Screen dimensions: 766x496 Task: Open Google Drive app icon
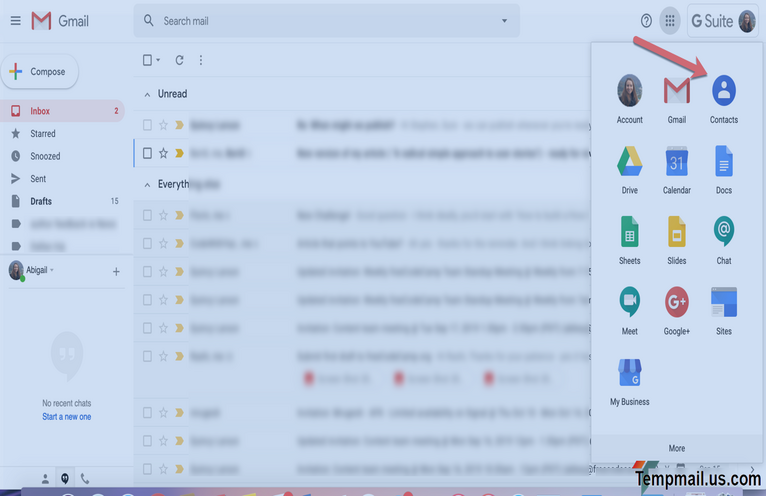coord(629,162)
